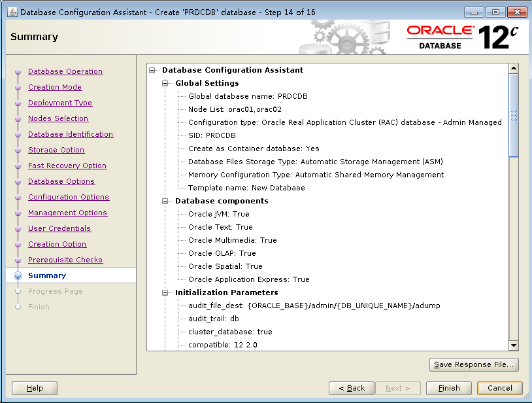Select 'Oracle Multimedia: True' row
The height and width of the screenshot is (403, 532).
point(233,240)
